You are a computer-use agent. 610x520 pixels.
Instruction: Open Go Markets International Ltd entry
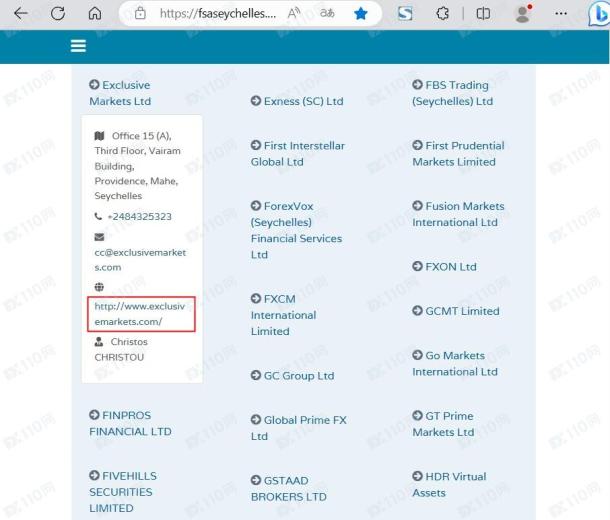(455, 364)
